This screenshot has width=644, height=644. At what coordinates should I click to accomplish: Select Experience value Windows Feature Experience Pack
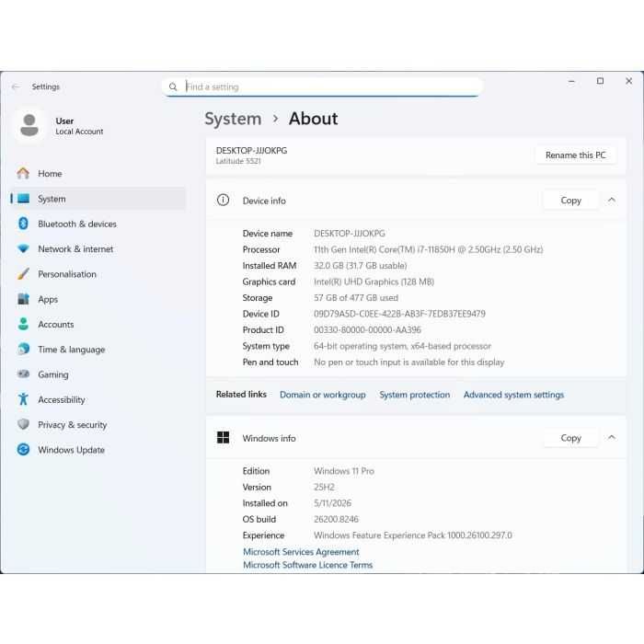(x=413, y=535)
